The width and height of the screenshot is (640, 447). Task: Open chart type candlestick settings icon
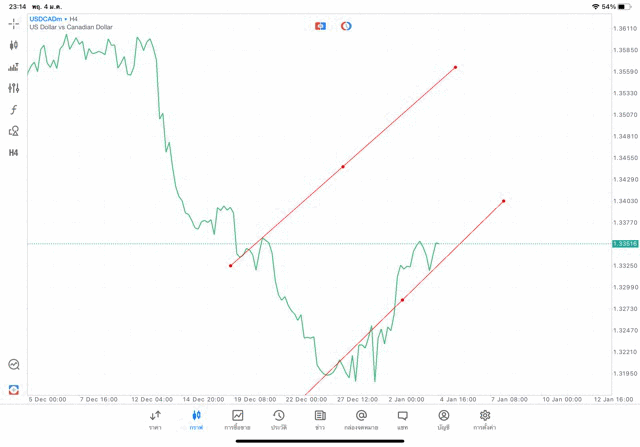(14, 45)
